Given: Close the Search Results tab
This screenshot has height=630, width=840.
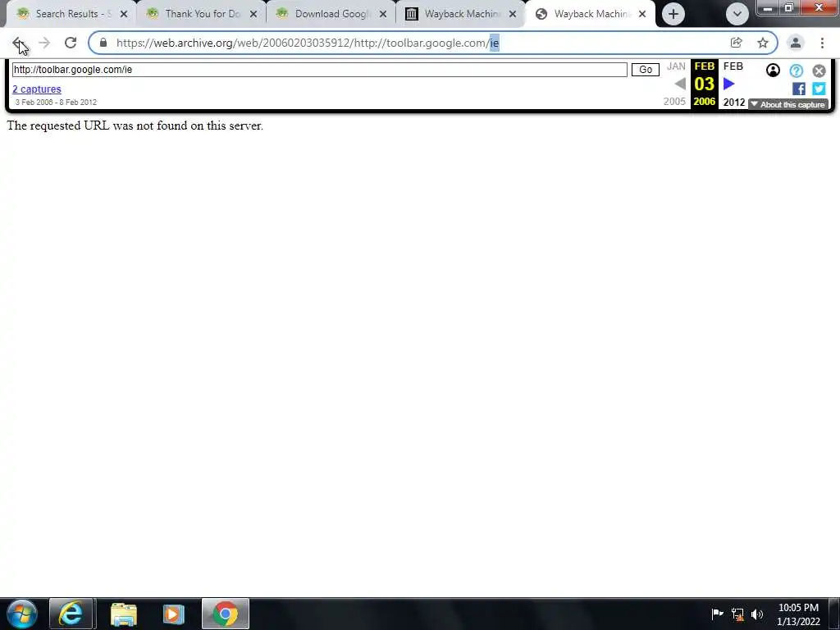Looking at the screenshot, I should tap(124, 15).
